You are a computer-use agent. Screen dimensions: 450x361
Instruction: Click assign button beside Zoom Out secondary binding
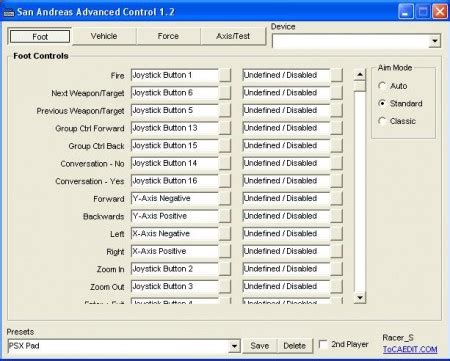tap(337, 287)
